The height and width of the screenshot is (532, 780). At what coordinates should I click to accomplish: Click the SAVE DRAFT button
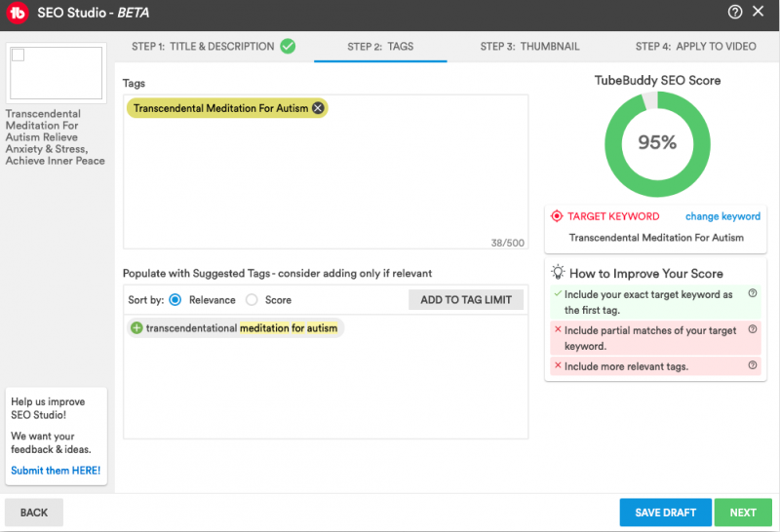tap(663, 513)
